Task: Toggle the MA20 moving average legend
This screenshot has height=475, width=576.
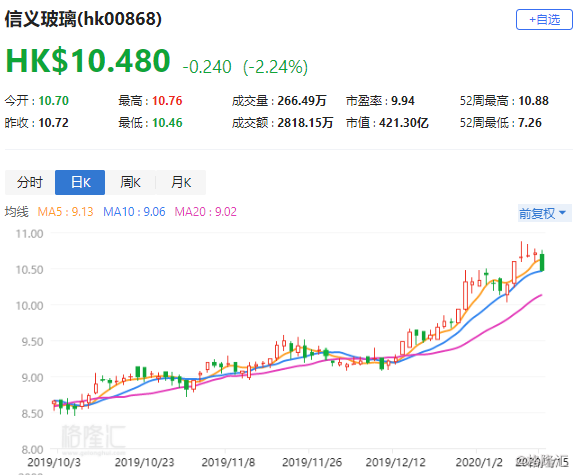Action: (205, 212)
